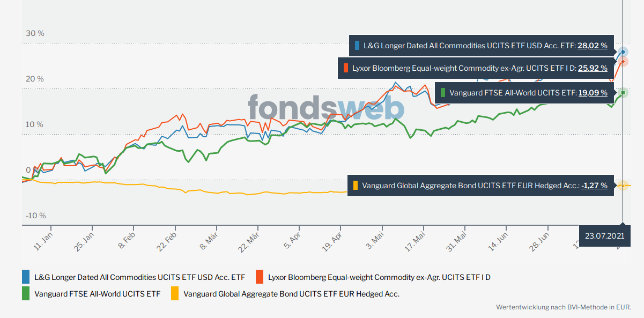Click the green Vanguard FTSE legend color square
644x318 pixels.
26,293
